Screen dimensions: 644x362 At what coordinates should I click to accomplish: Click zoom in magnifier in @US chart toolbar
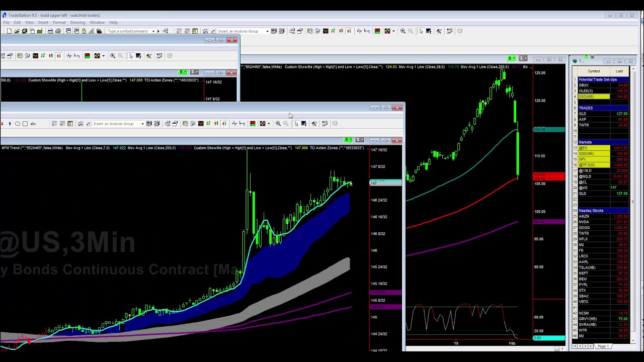pos(278,123)
